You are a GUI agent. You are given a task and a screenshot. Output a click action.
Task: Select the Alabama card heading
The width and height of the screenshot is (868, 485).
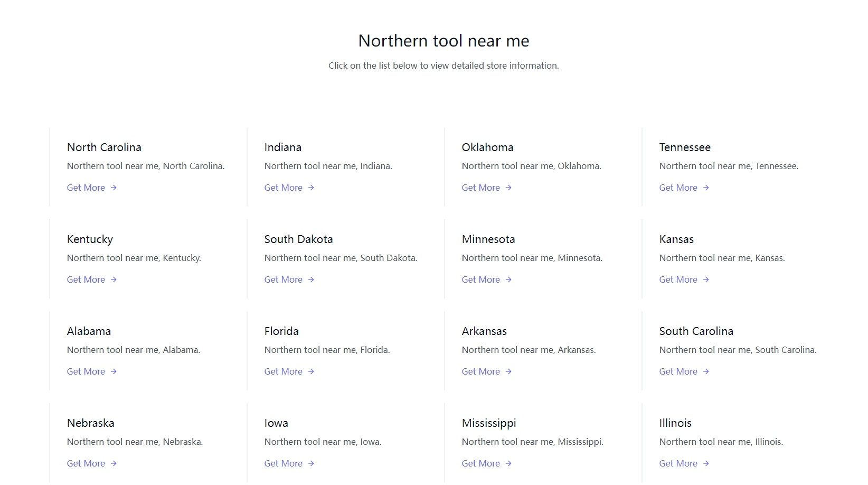89,331
